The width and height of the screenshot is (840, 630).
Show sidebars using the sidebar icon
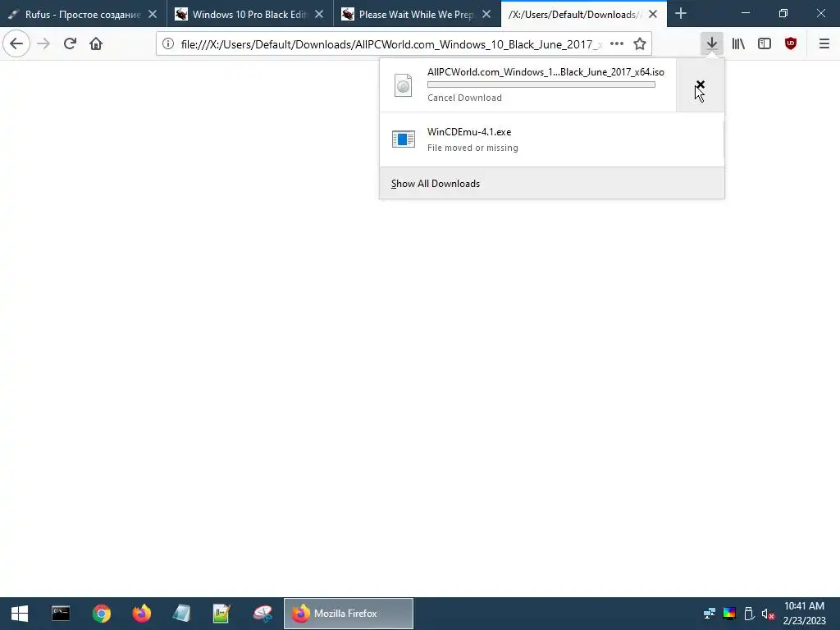[765, 43]
